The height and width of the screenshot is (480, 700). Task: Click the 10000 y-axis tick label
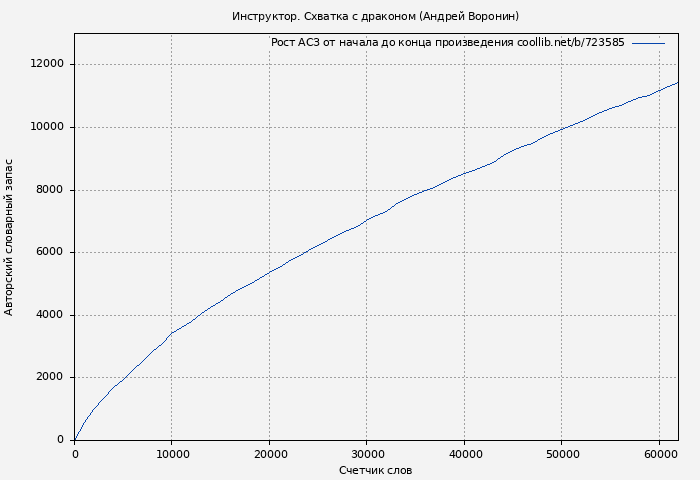47,127
